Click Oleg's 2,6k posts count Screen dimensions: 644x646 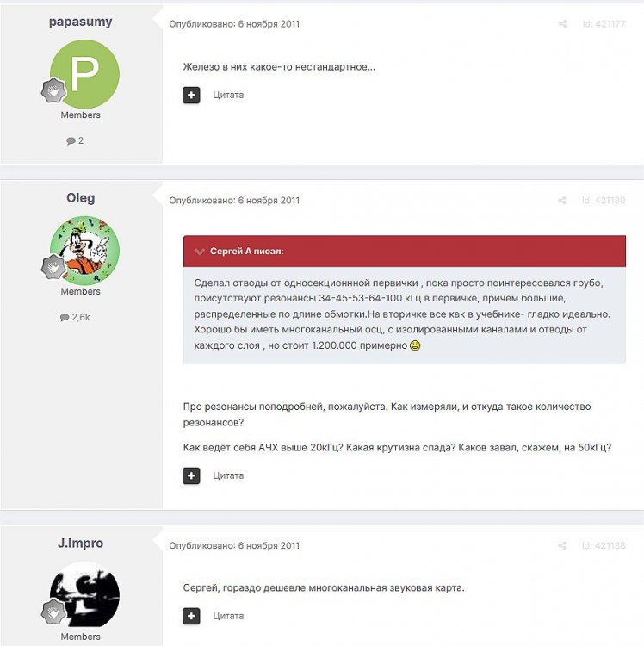75,317
